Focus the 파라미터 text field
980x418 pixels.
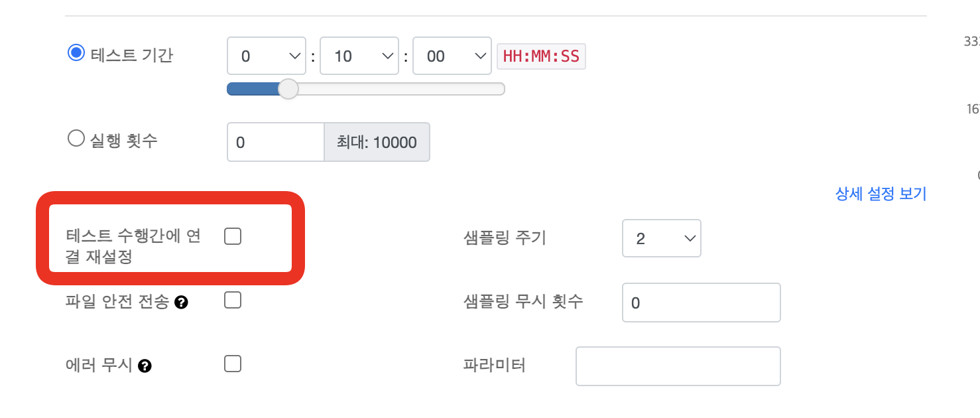(x=678, y=366)
